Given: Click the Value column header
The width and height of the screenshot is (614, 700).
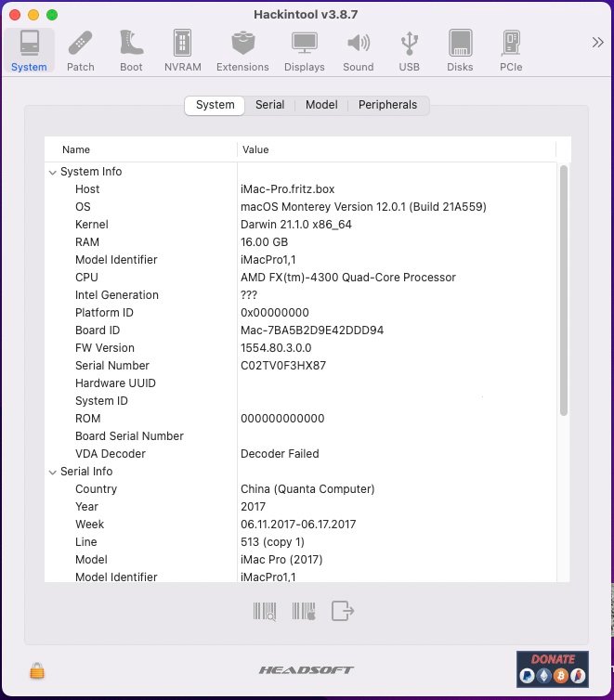Looking at the screenshot, I should coord(397,149).
